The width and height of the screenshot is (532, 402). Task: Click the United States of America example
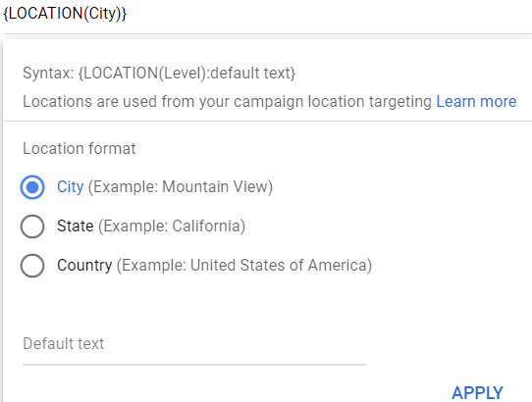(244, 265)
